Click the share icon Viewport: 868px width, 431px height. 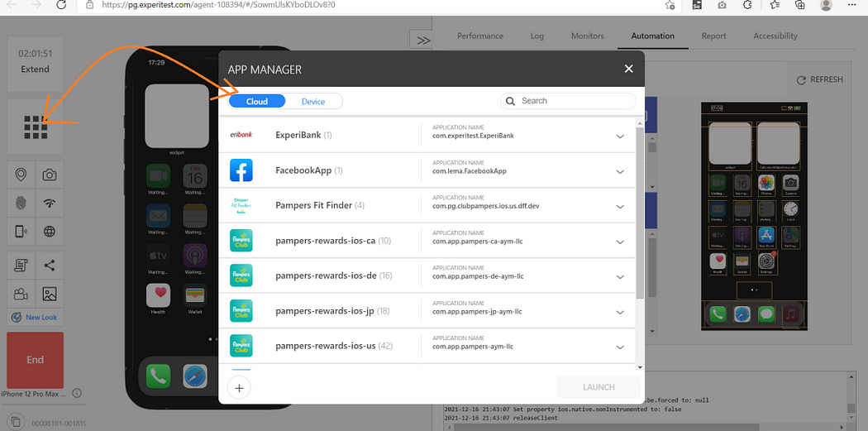50,266
